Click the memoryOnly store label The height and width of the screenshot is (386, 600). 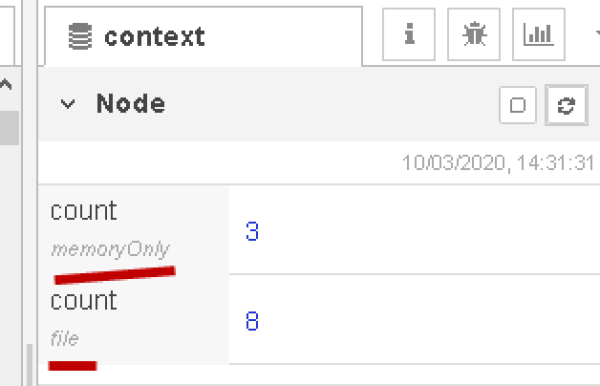[110, 249]
